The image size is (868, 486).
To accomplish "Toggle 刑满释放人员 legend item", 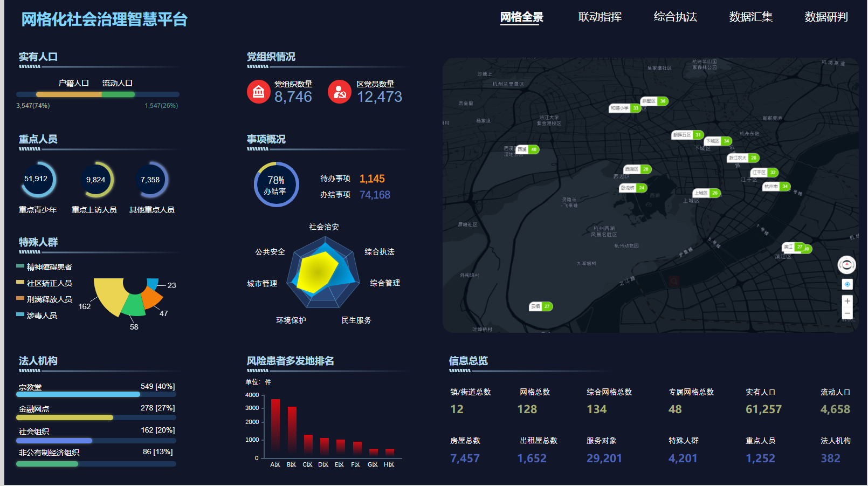I will (x=44, y=299).
